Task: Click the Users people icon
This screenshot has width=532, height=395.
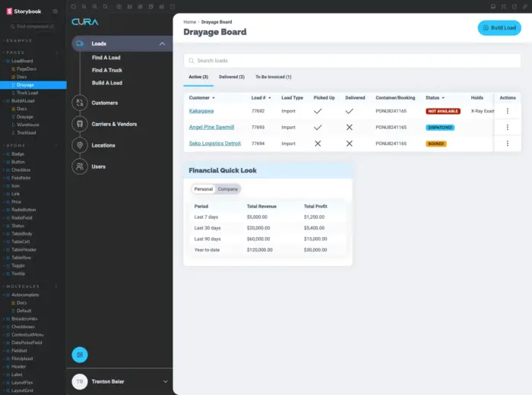Action: (80, 166)
